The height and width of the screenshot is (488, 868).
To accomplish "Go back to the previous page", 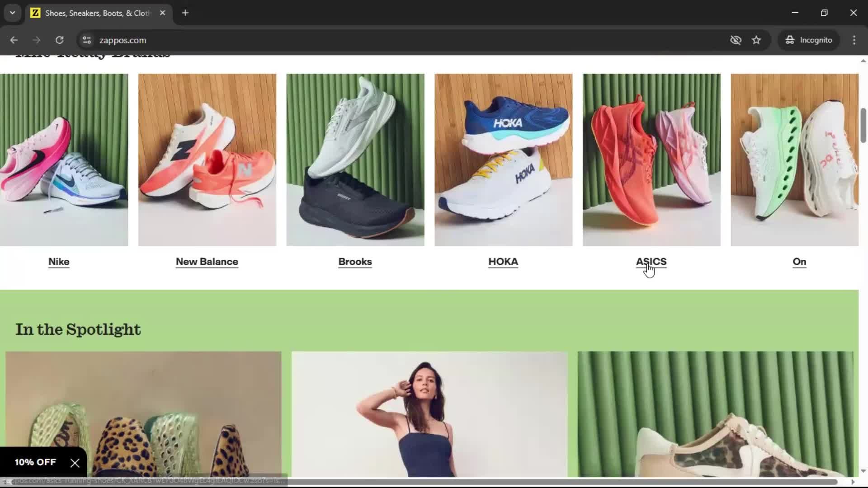I will (14, 40).
